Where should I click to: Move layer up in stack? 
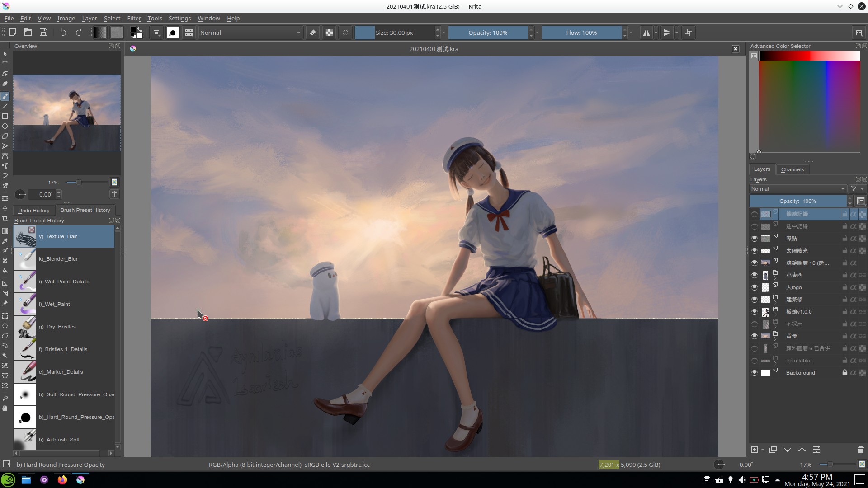tap(802, 450)
